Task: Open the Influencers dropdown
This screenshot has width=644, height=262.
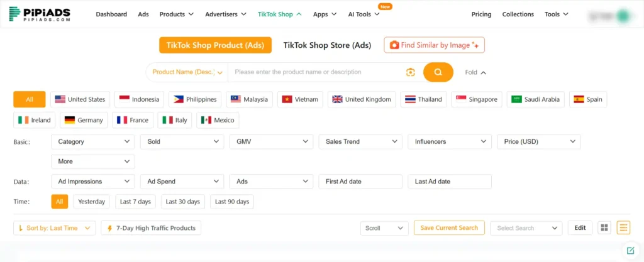Action: pyautogui.click(x=450, y=141)
